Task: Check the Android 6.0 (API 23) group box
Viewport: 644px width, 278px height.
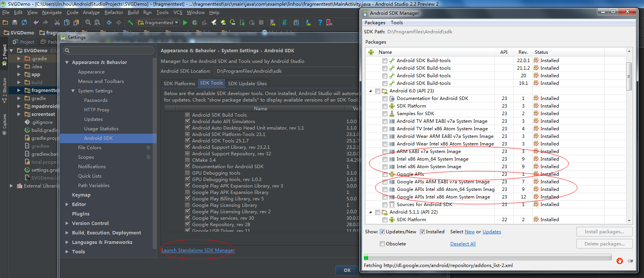Action: tap(378, 91)
